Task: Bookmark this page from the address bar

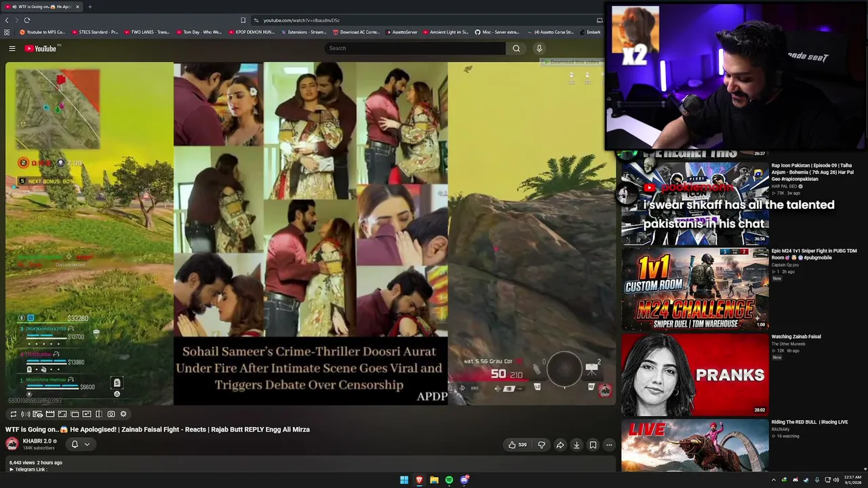Action: [x=243, y=20]
